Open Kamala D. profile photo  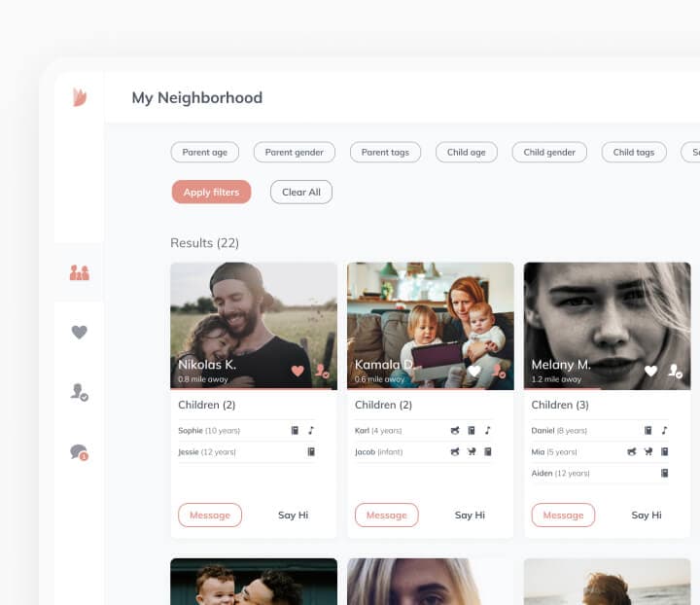[x=431, y=326]
